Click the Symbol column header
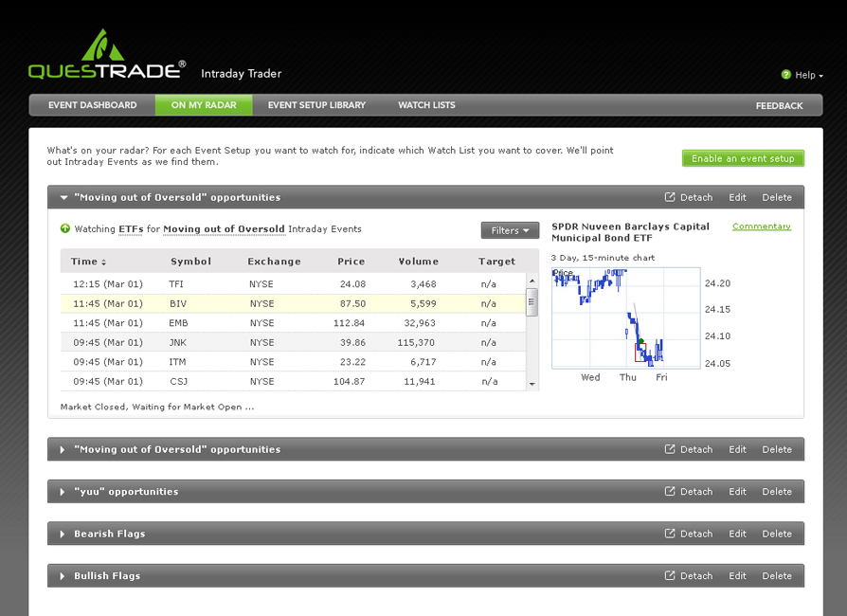Image resolution: width=847 pixels, height=616 pixels. click(190, 262)
